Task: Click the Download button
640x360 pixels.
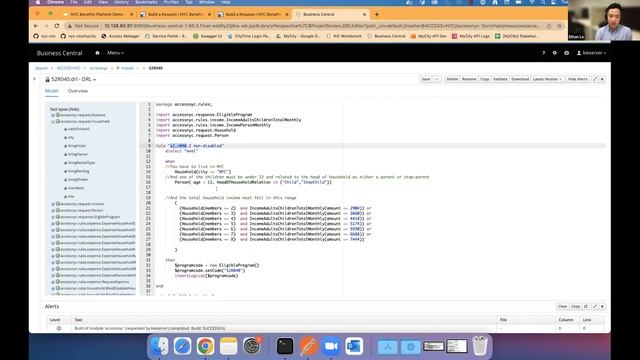Action: pyautogui.click(x=520, y=79)
